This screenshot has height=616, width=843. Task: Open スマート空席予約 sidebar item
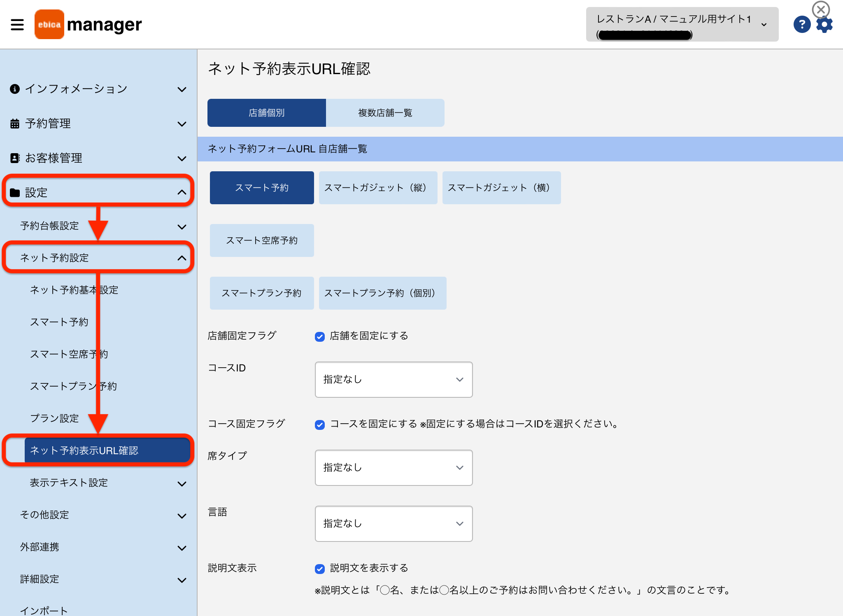click(x=69, y=354)
